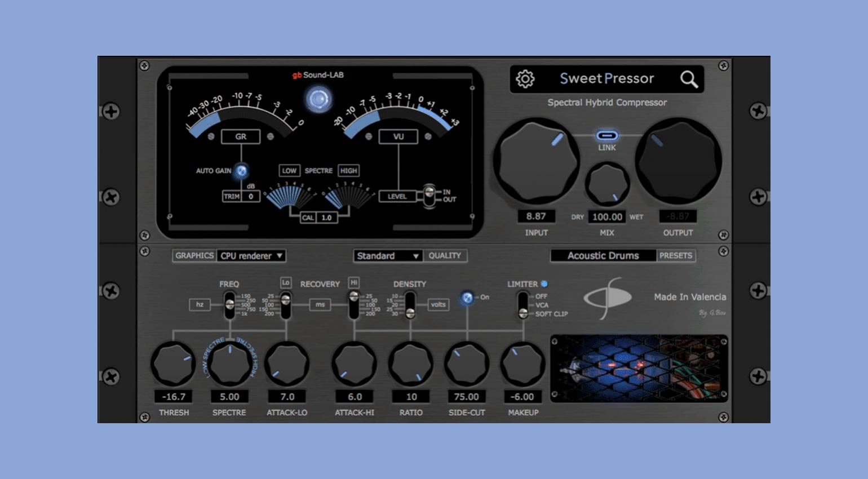Open the CPU renderer graphics dropdown
Image resolution: width=868 pixels, height=479 pixels.
pos(251,256)
